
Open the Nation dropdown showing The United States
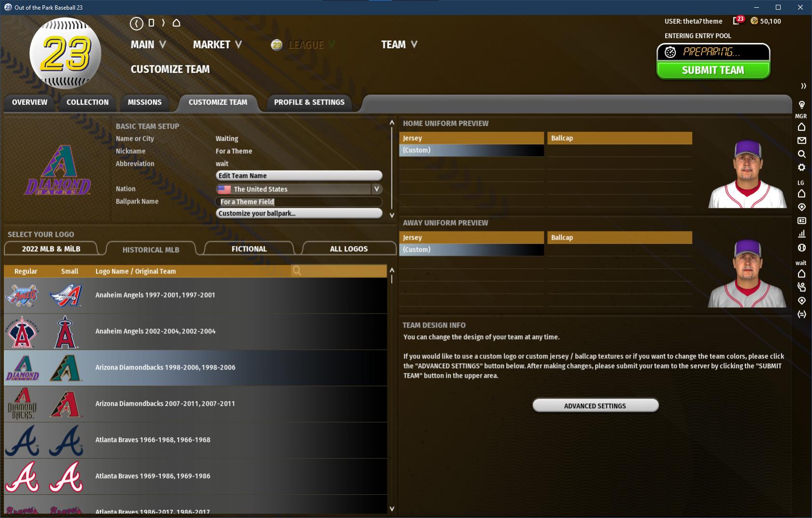point(299,189)
